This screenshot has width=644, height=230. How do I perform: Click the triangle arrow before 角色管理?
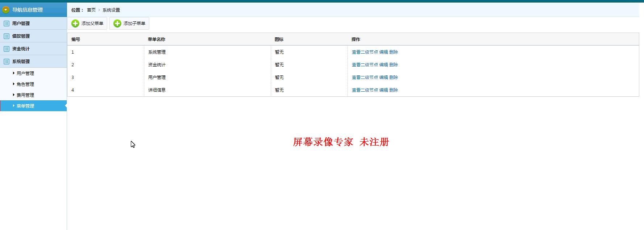point(14,84)
